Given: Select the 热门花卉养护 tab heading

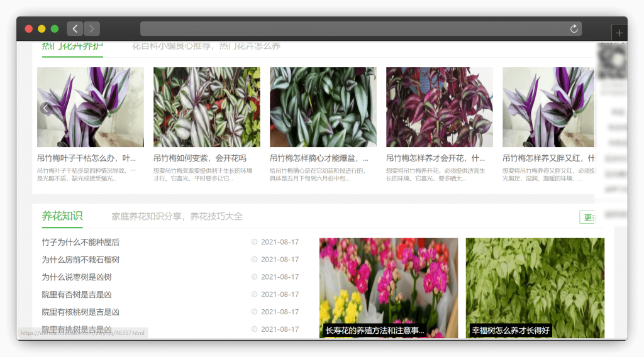Looking at the screenshot, I should pos(72,46).
